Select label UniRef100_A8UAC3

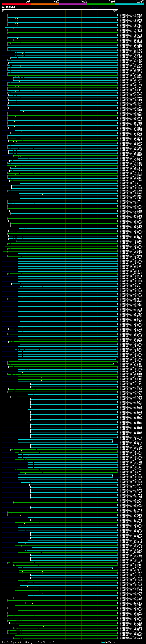(131, 273)
